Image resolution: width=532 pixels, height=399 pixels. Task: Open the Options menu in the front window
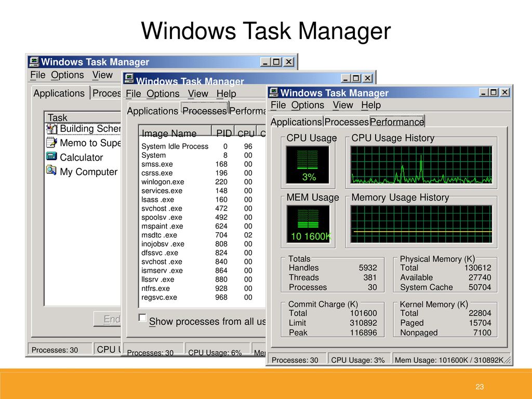308,105
